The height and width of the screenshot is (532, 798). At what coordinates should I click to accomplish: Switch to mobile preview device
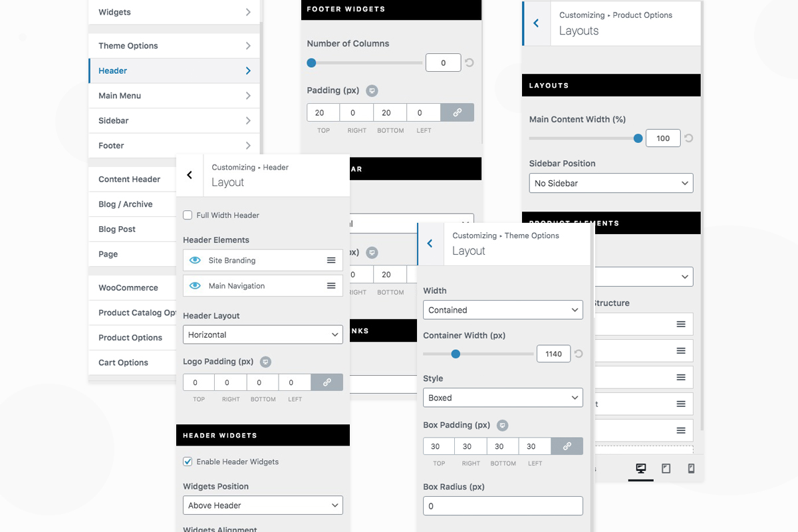[691, 469]
